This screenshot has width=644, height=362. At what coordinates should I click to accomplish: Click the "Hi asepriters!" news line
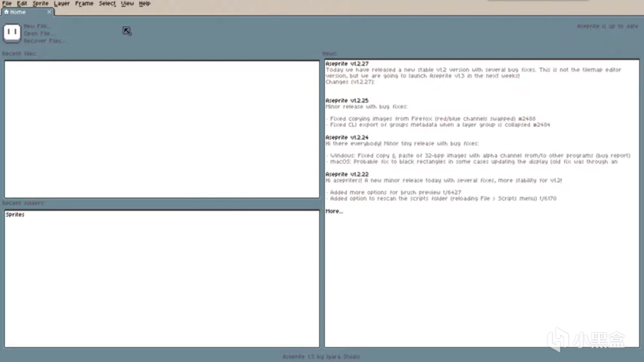[443, 180]
